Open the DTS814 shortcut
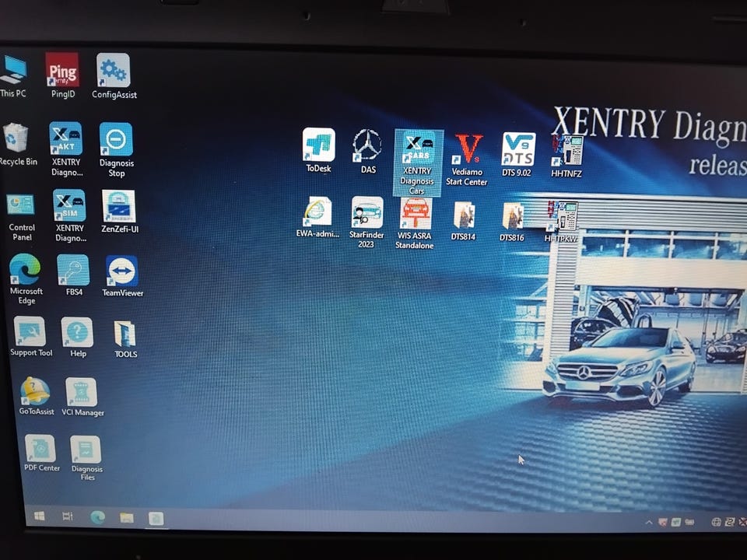 (x=463, y=221)
